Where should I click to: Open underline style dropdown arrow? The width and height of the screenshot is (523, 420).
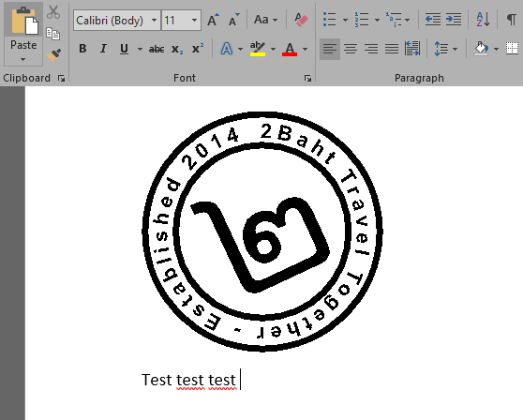(140, 50)
